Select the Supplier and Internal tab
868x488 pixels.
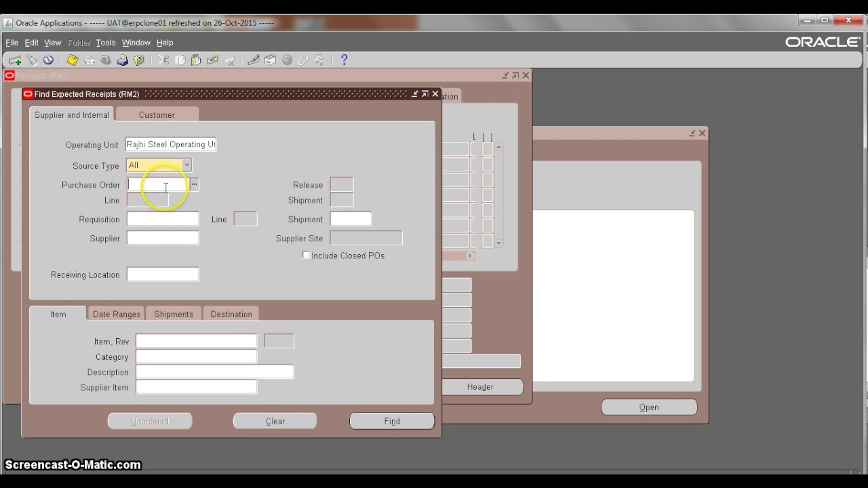[72, 115]
